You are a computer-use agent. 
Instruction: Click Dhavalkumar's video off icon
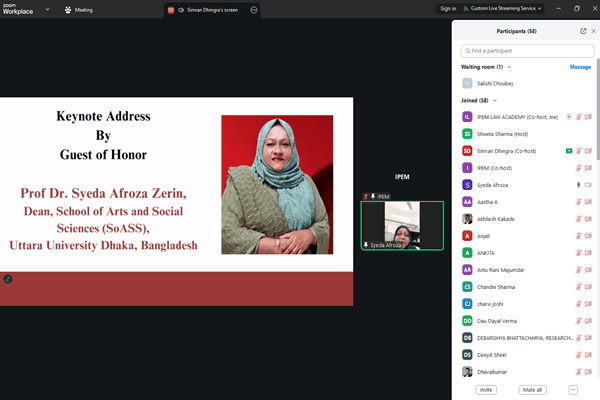pyautogui.click(x=588, y=372)
